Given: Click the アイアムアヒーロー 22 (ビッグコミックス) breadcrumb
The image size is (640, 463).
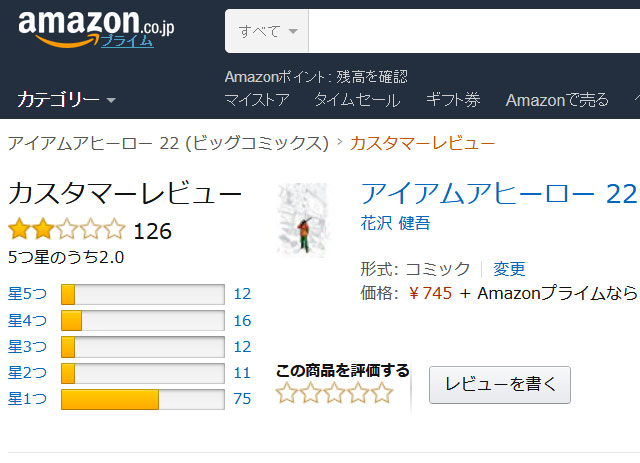Looking at the screenshot, I should (x=168, y=143).
